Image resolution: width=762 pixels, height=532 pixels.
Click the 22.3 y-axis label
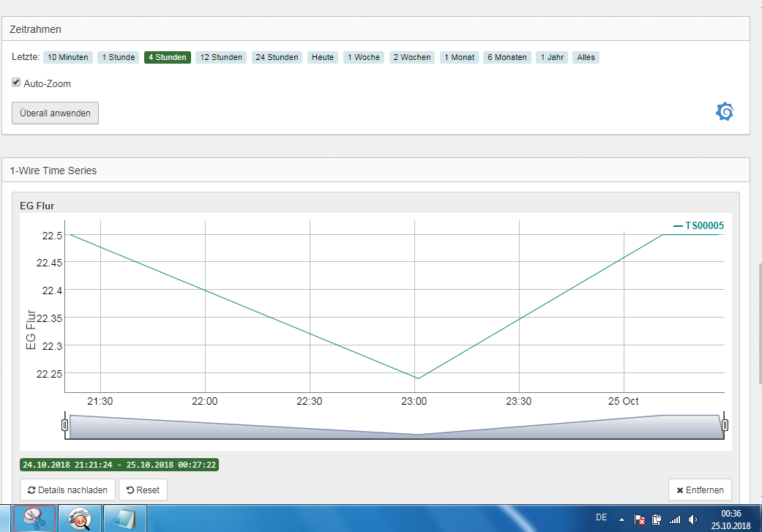(x=53, y=346)
